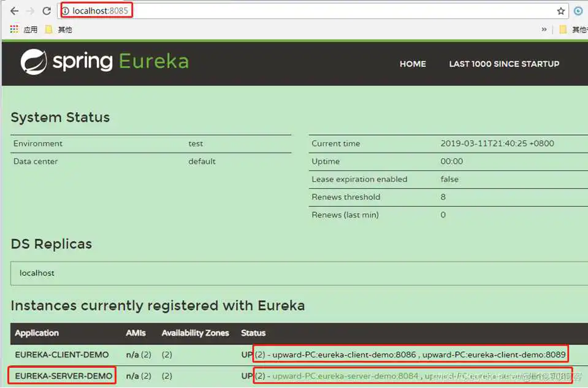Select the EUREKA-SERVER-DEMO application cell

coord(63,376)
